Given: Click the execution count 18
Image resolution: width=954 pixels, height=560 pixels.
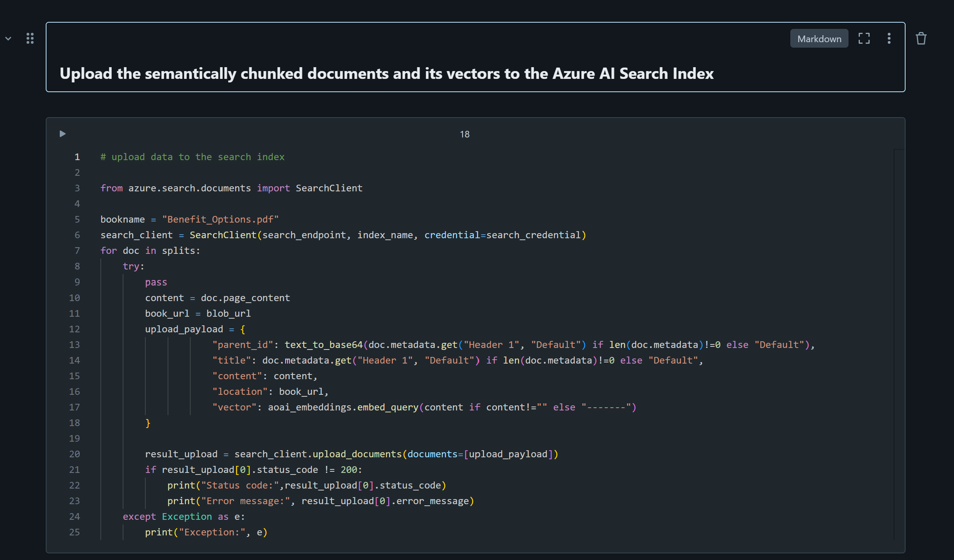Looking at the screenshot, I should [464, 134].
